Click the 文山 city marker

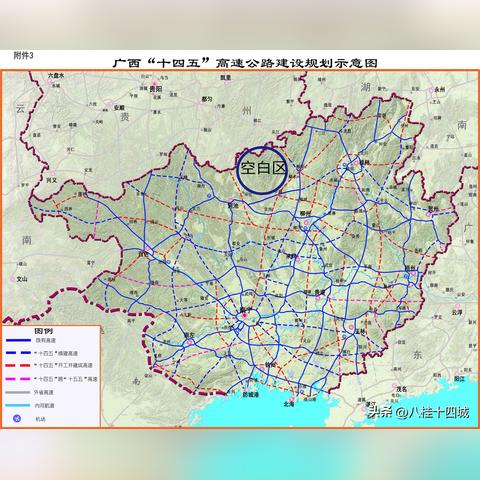(13, 279)
